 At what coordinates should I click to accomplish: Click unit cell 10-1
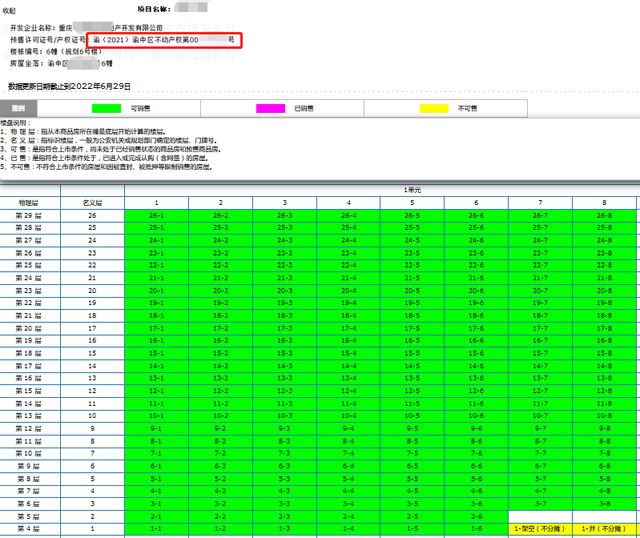156,416
